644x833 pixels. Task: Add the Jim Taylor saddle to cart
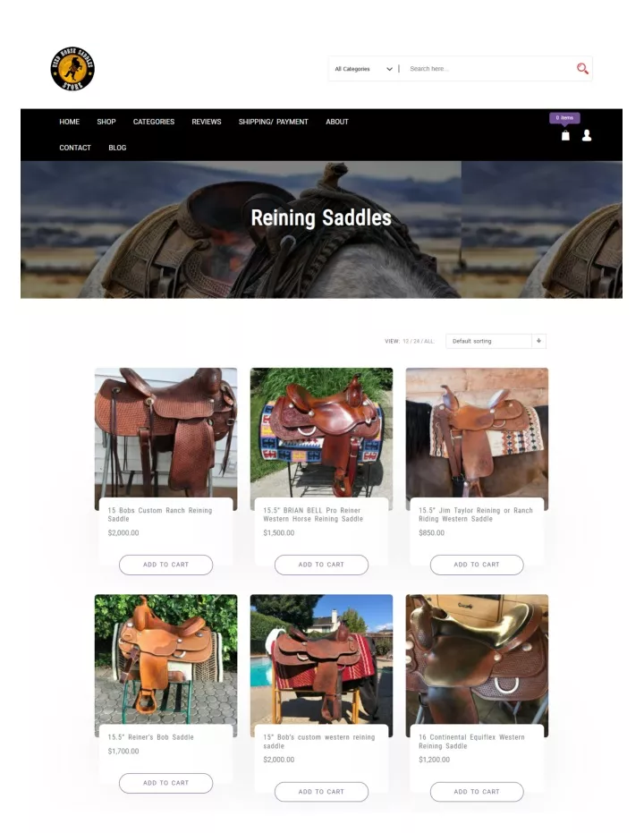(477, 565)
